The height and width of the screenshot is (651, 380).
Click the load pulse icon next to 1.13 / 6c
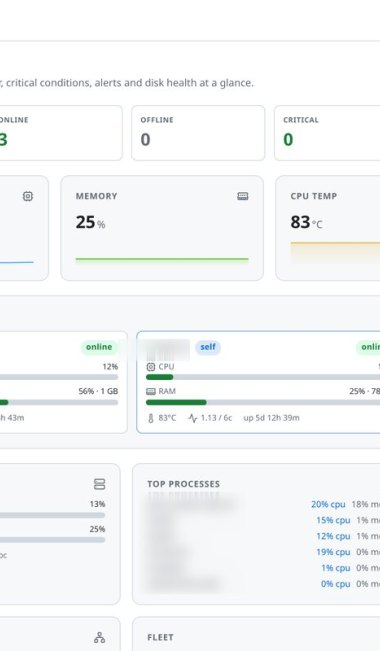[x=192, y=418]
